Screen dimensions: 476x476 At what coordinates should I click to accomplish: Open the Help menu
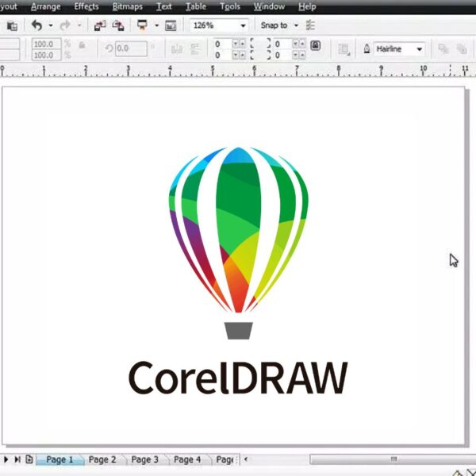tap(307, 6)
